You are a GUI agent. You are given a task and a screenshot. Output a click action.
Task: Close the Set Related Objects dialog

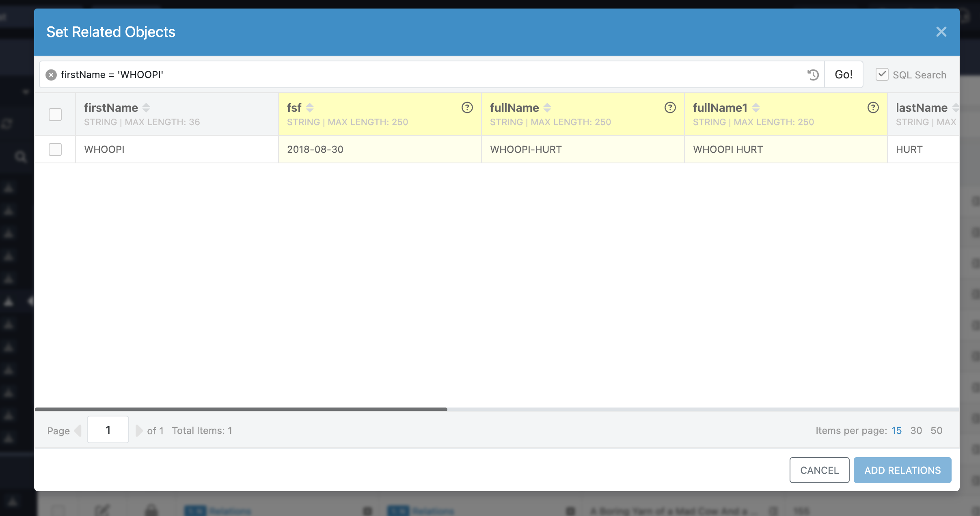click(x=941, y=32)
